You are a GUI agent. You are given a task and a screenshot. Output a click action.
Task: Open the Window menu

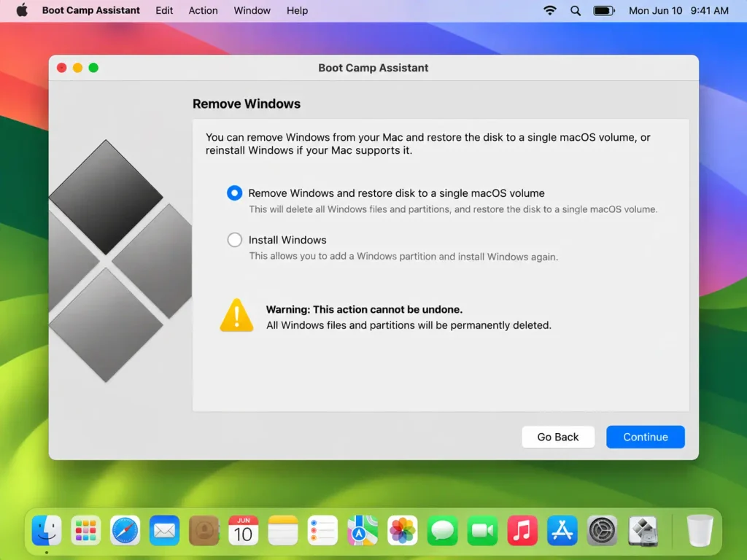(x=252, y=10)
